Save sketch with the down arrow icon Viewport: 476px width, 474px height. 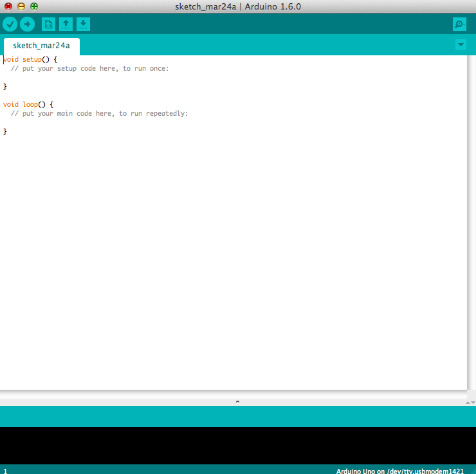pyautogui.click(x=83, y=24)
